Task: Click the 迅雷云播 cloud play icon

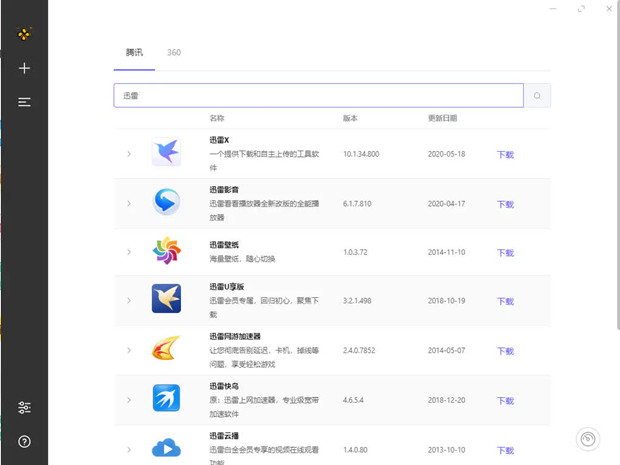Action: pos(166,447)
